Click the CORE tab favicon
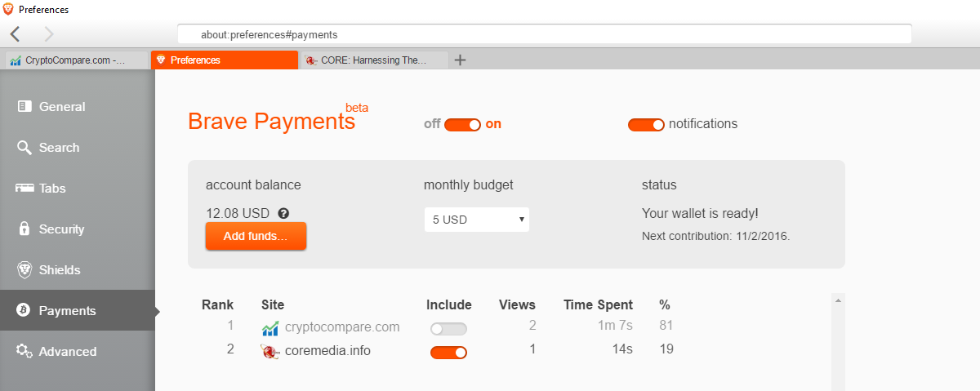Viewport: 980px width, 391px height. click(311, 60)
